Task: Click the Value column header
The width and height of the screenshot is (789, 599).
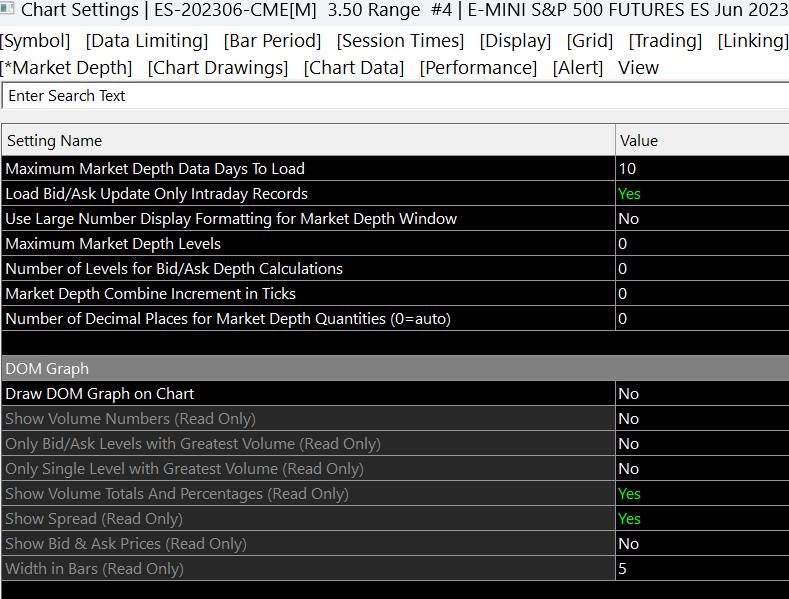Action: tap(702, 140)
